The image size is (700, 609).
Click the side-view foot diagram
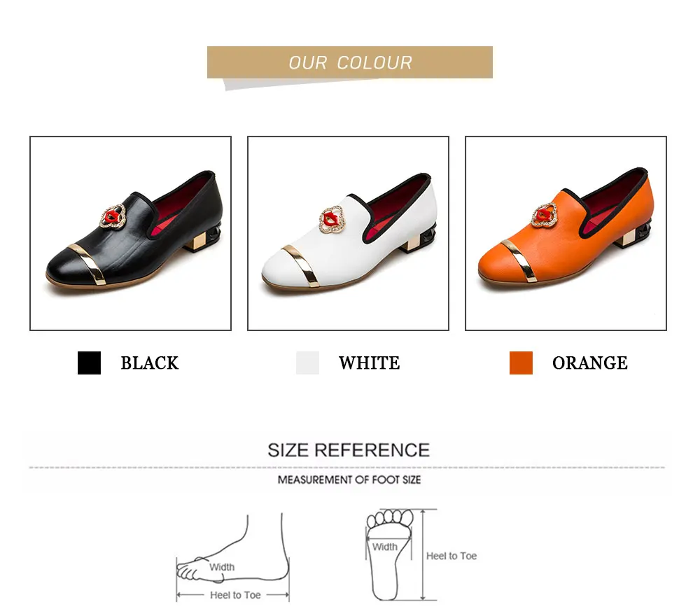click(x=233, y=557)
